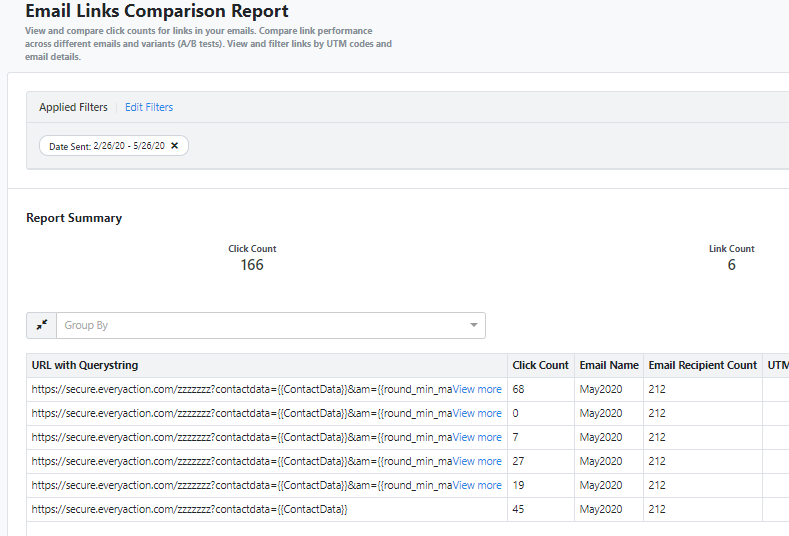Click the Applied Filters label

pyautogui.click(x=73, y=107)
